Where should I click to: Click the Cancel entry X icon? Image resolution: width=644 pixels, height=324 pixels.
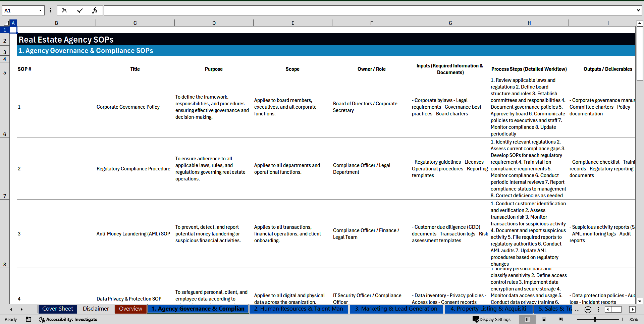[x=64, y=10]
